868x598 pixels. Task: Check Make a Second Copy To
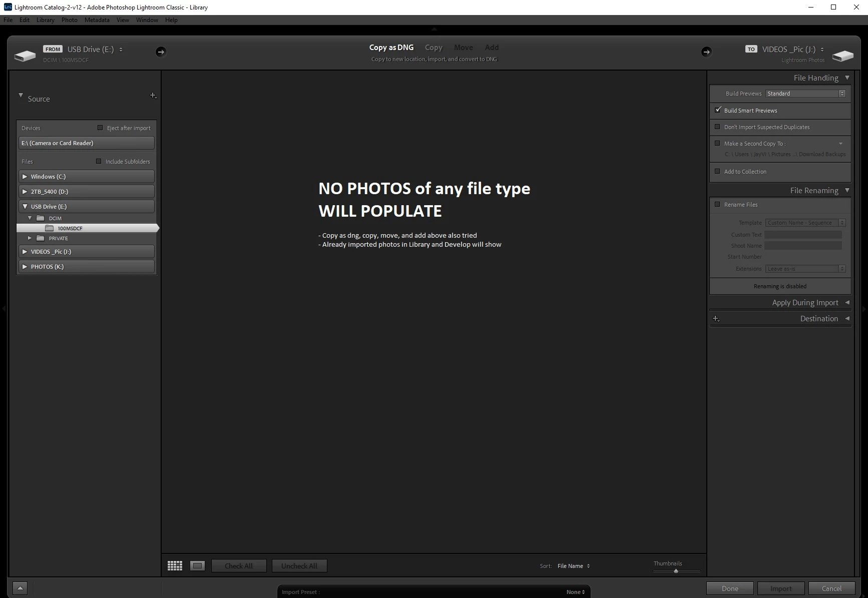click(x=717, y=144)
